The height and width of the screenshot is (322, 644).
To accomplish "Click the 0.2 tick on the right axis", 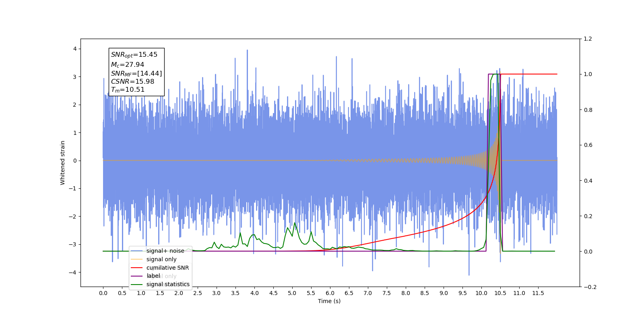I will pos(588,216).
